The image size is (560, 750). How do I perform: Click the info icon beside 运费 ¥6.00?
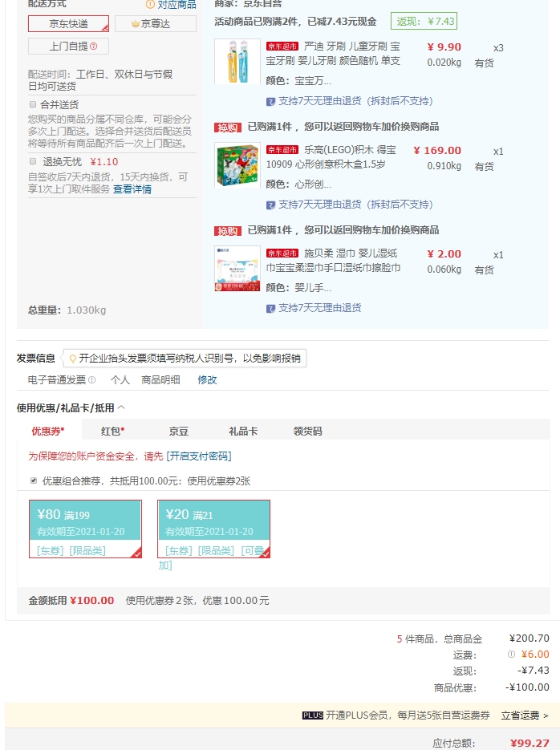511,654
